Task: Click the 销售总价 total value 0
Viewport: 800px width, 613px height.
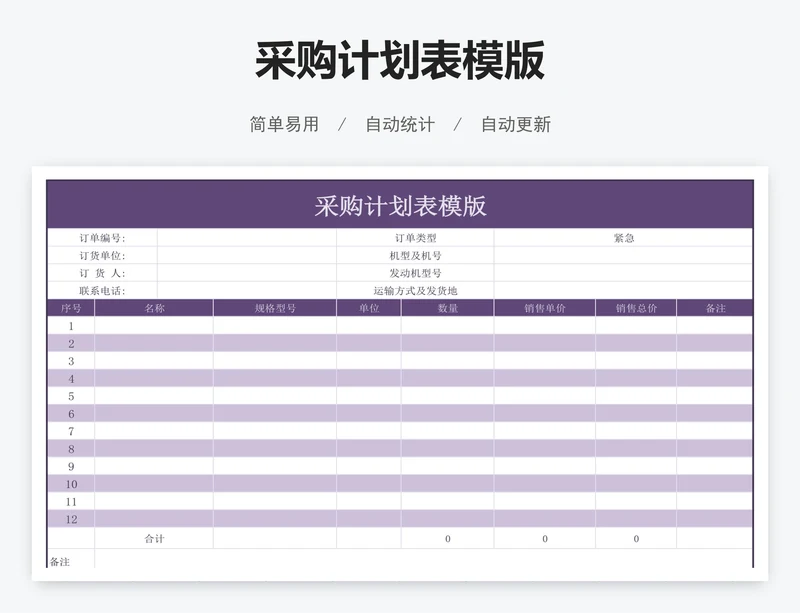Action: tap(636, 538)
